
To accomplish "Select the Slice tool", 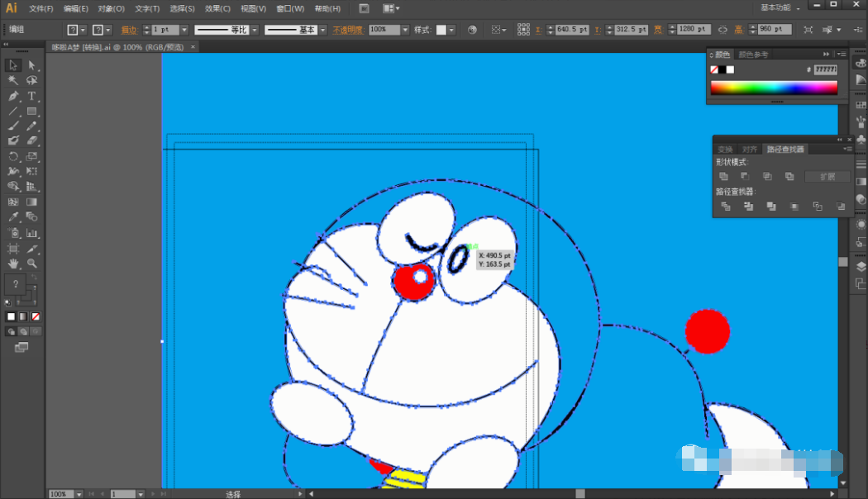I will click(x=31, y=249).
